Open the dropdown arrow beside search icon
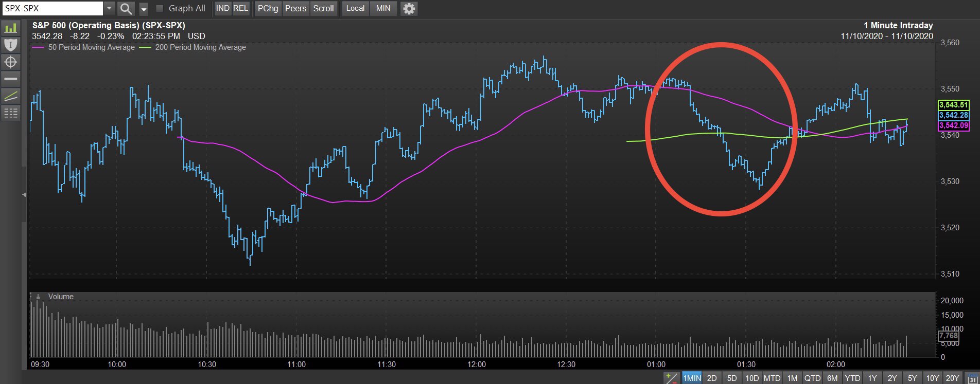Image resolution: width=980 pixels, height=384 pixels. [x=144, y=9]
